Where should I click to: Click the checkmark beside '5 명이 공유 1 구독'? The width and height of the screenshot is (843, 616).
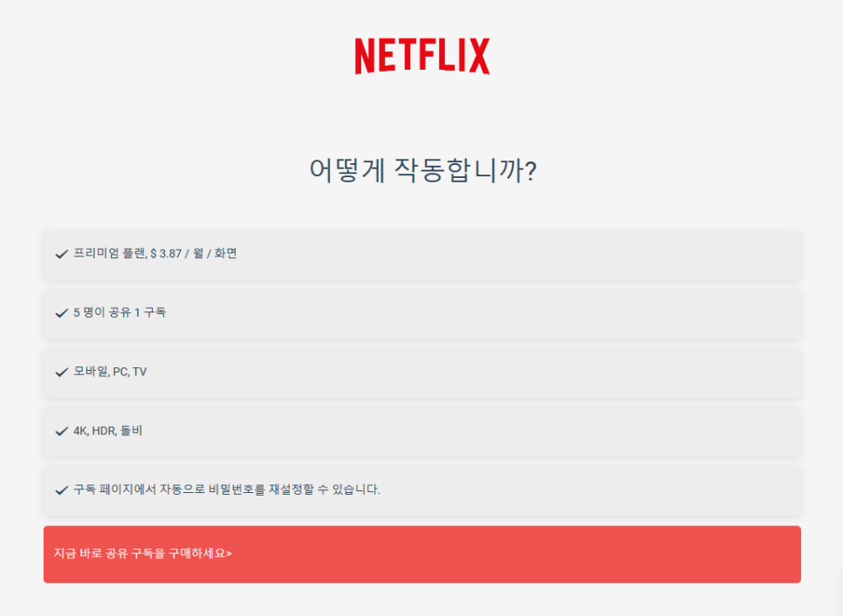[x=62, y=313]
